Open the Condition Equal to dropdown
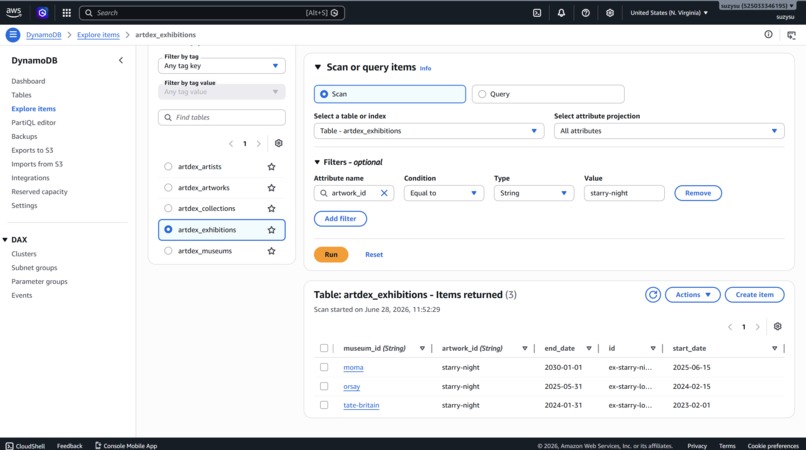 (x=444, y=193)
